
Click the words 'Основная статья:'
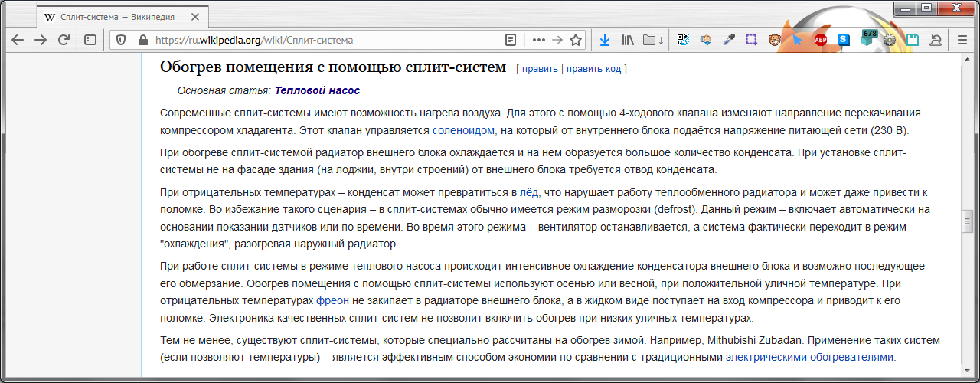(x=224, y=90)
